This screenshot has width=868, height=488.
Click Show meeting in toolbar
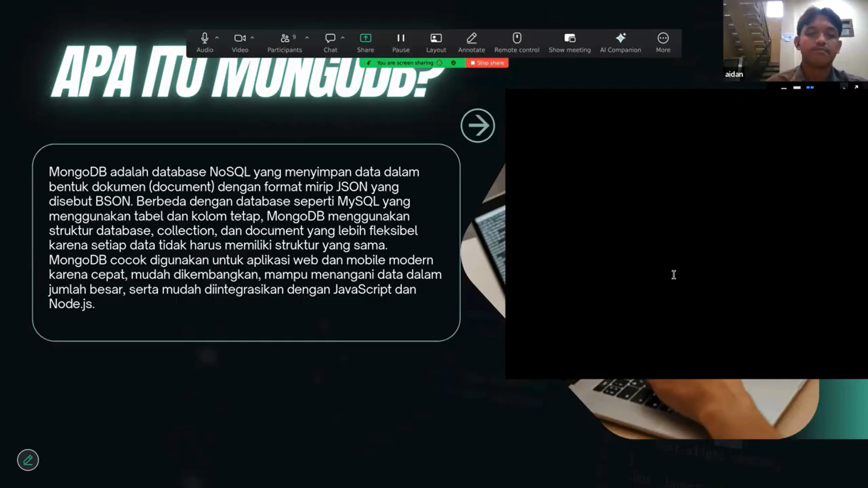coord(570,39)
